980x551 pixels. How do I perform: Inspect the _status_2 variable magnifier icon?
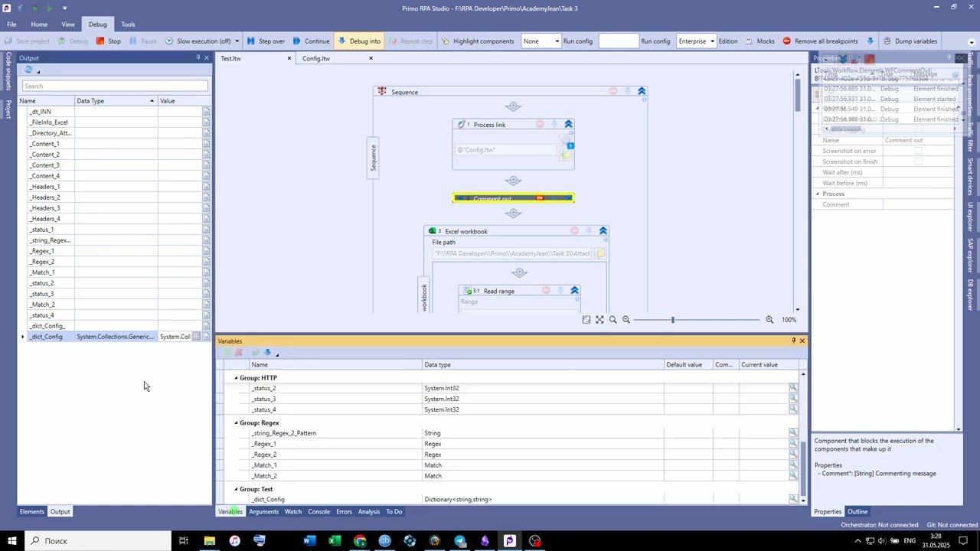click(793, 389)
